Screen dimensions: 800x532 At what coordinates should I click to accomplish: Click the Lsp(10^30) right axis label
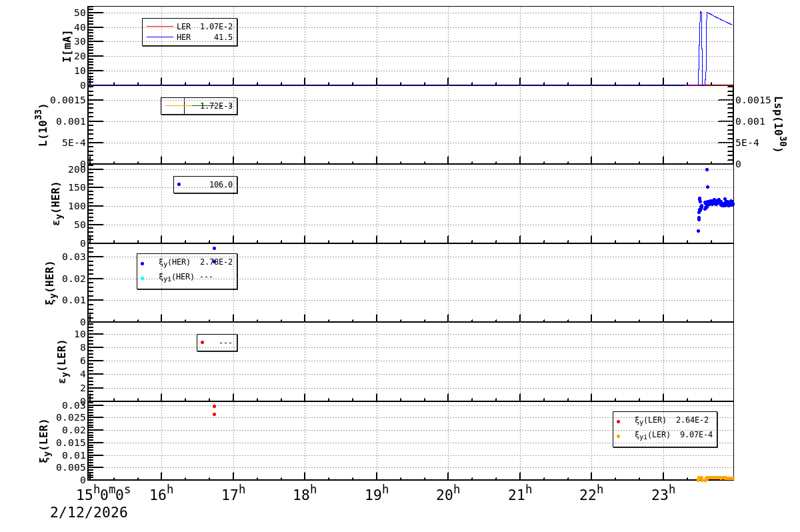(778, 125)
